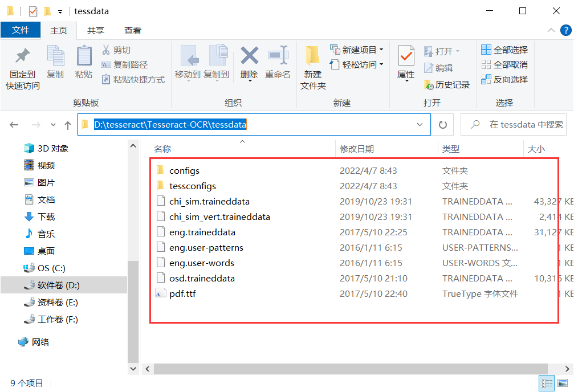Image resolution: width=574 pixels, height=392 pixels.
Task: Select eng.user-words file
Action: pyautogui.click(x=202, y=263)
